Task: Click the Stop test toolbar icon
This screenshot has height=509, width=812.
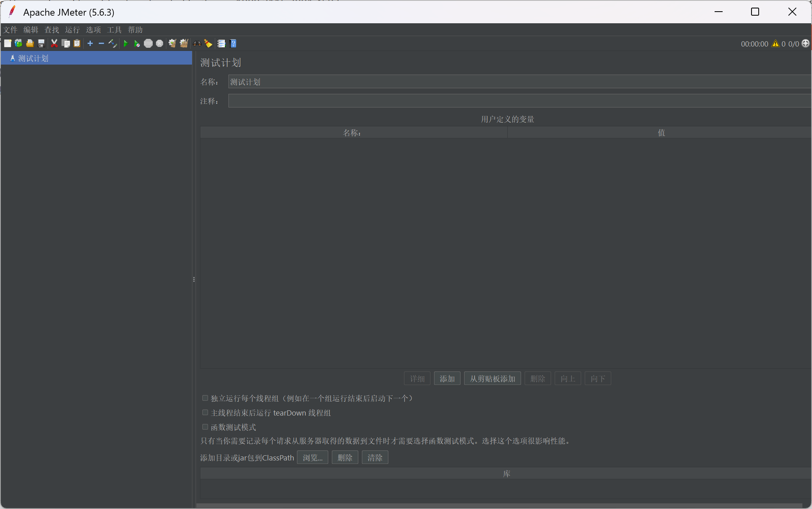Action: (x=148, y=43)
